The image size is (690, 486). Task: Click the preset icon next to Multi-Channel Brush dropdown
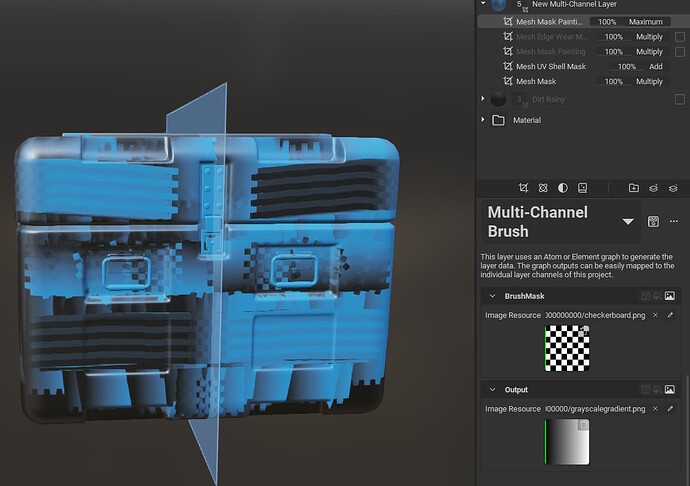(653, 221)
